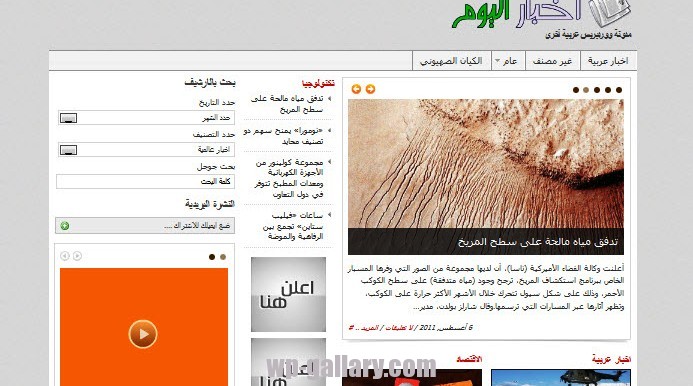Select the highlighted lighter slider dot

586,90
